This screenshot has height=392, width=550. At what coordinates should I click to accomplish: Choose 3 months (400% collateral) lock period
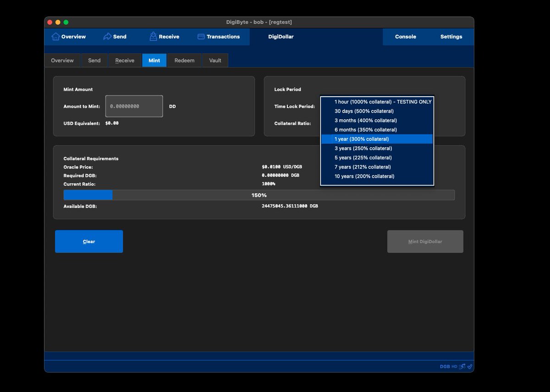(x=377, y=120)
